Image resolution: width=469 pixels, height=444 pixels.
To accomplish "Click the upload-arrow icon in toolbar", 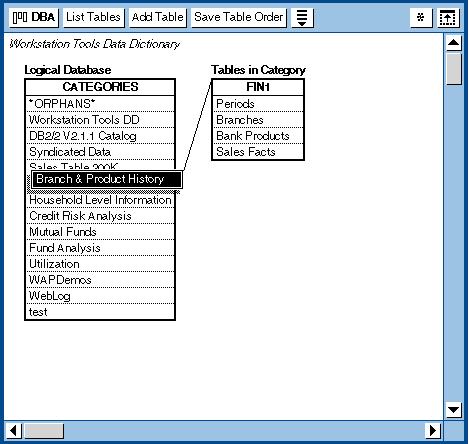I will click(448, 17).
